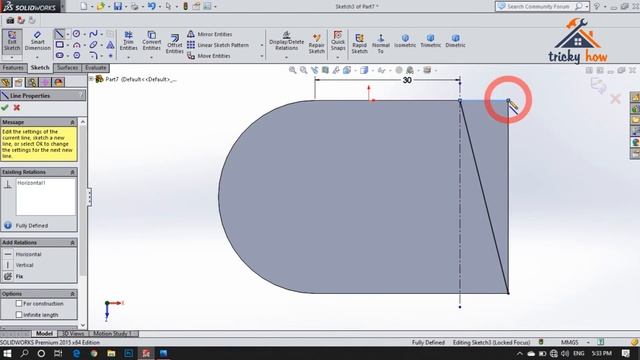Click the New document icon

84,6
